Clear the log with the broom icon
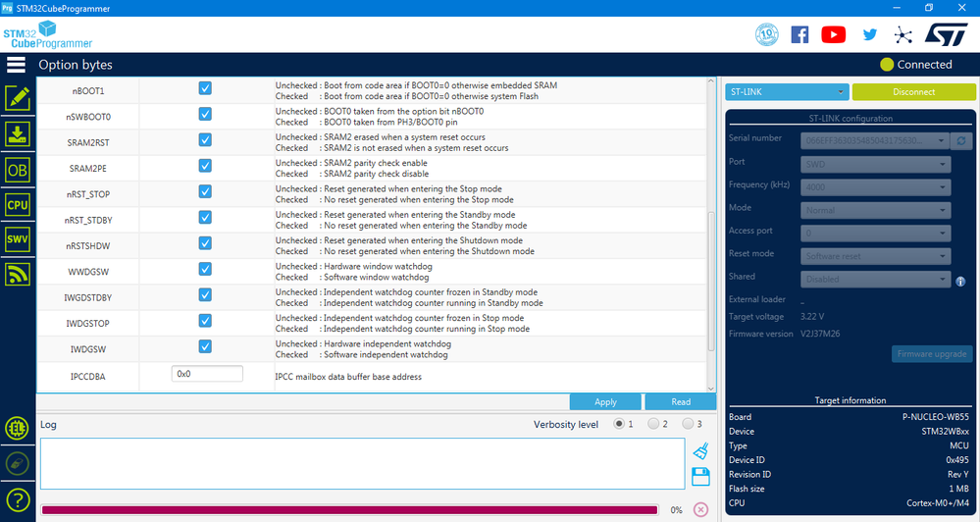 click(700, 450)
